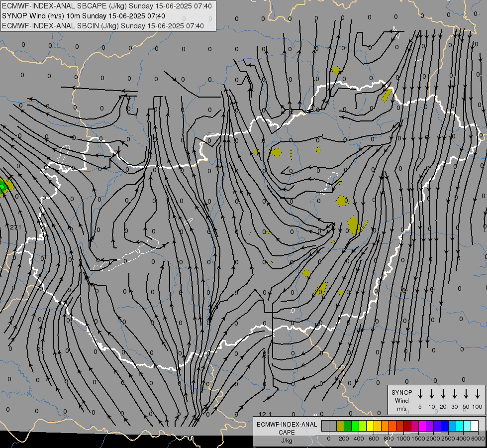Click the '600' tick on CAPE scale

pyautogui.click(x=374, y=439)
